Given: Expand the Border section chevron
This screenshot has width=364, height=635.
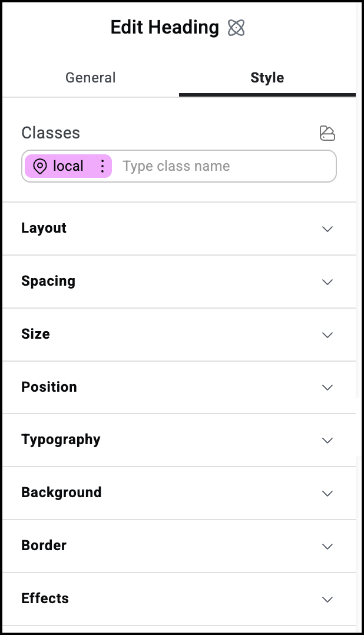Looking at the screenshot, I should pyautogui.click(x=327, y=546).
